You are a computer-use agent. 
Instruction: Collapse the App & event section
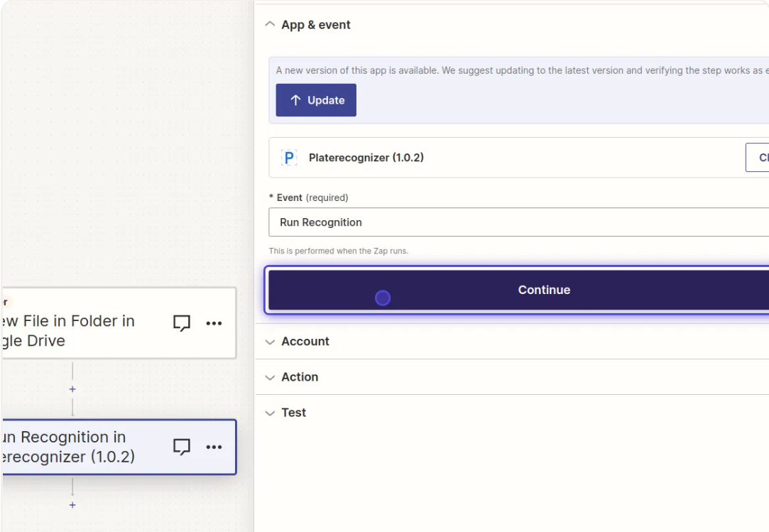pyautogui.click(x=270, y=25)
